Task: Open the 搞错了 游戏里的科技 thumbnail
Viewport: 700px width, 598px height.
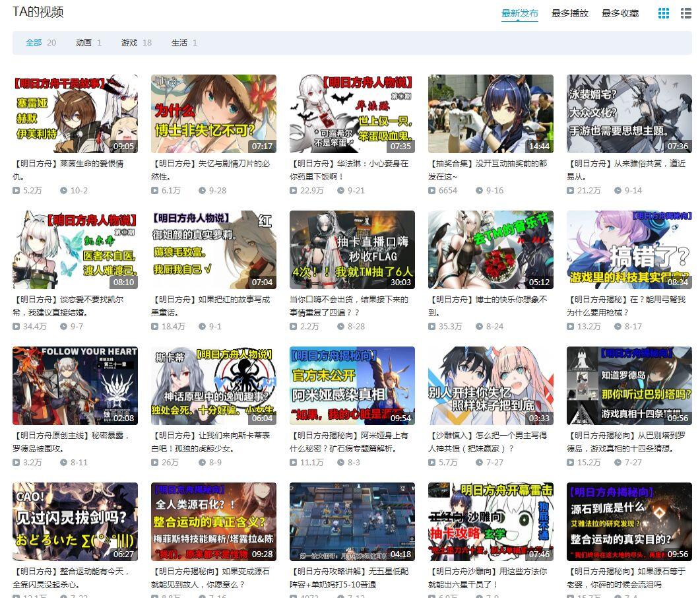Action: [629, 249]
